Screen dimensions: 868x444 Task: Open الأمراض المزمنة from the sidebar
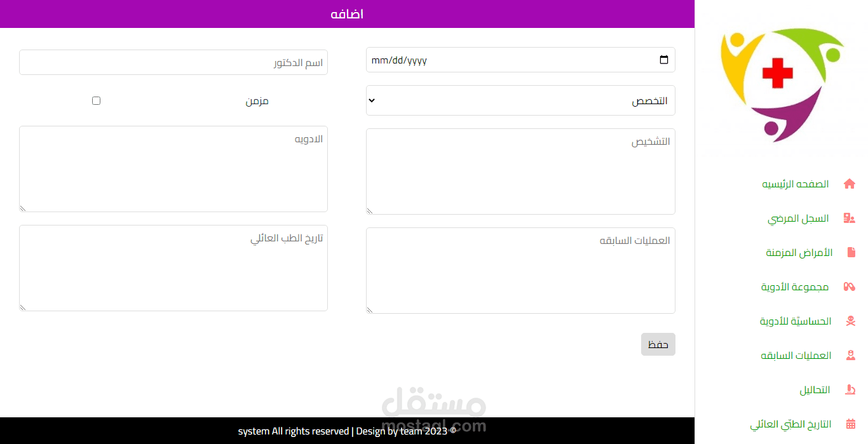point(798,252)
